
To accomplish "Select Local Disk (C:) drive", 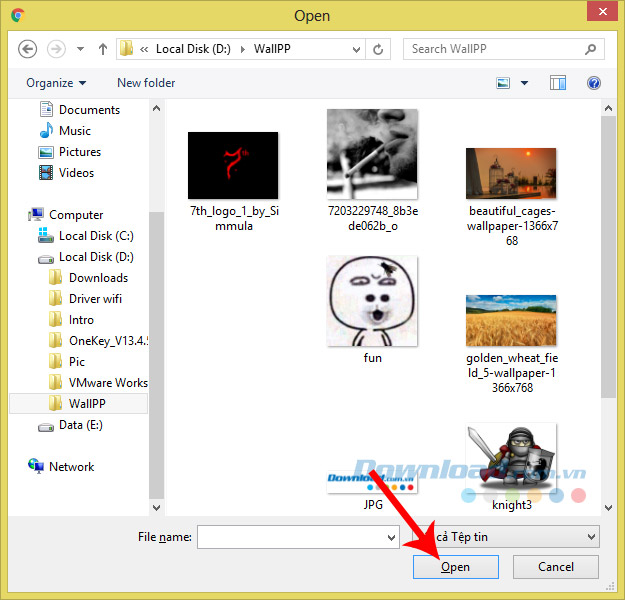I will [x=95, y=236].
